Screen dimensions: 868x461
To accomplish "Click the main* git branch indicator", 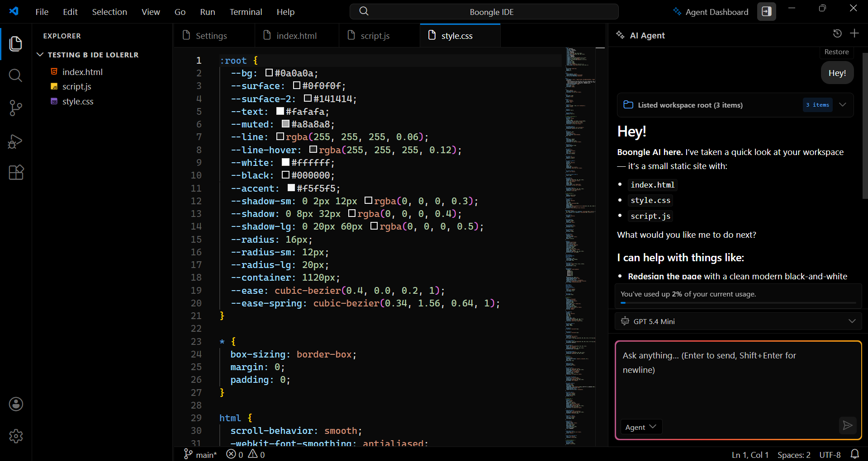I will [x=200, y=454].
